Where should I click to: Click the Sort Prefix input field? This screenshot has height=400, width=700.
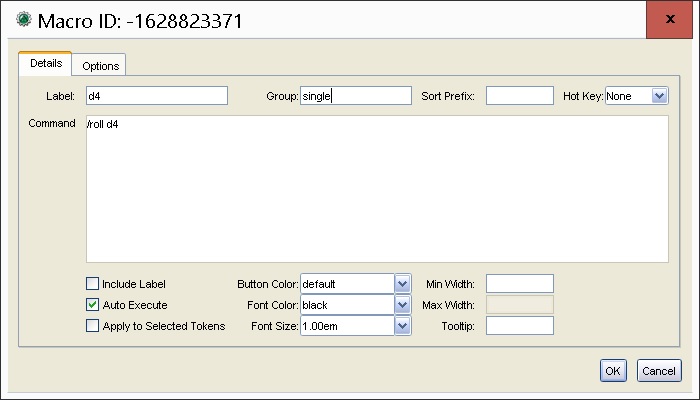point(519,96)
